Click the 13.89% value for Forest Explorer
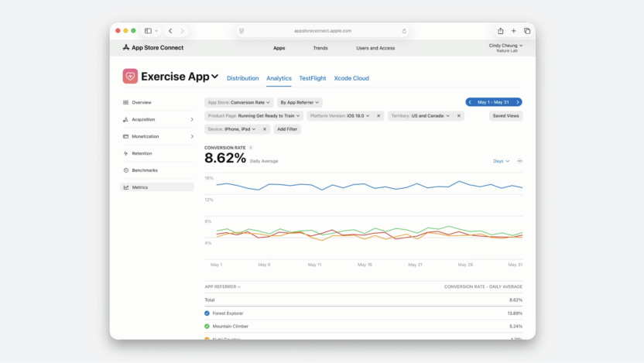 pos(515,313)
